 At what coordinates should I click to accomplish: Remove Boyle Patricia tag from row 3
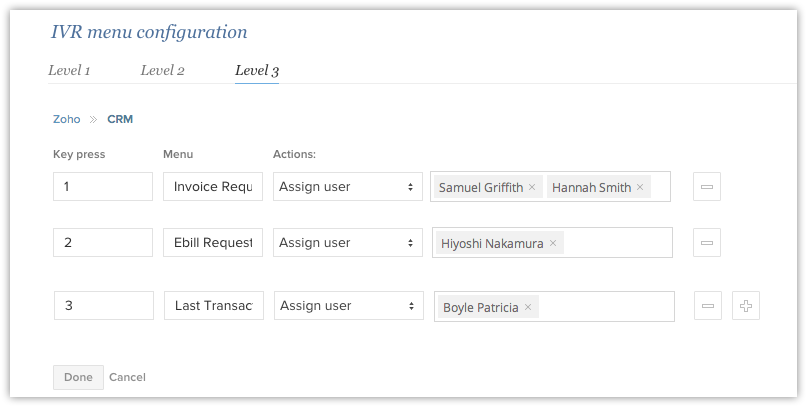click(528, 307)
